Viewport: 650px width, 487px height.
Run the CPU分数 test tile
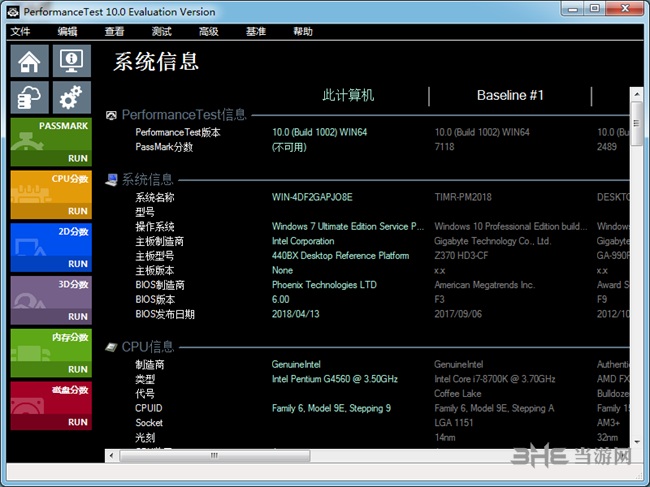[51, 195]
